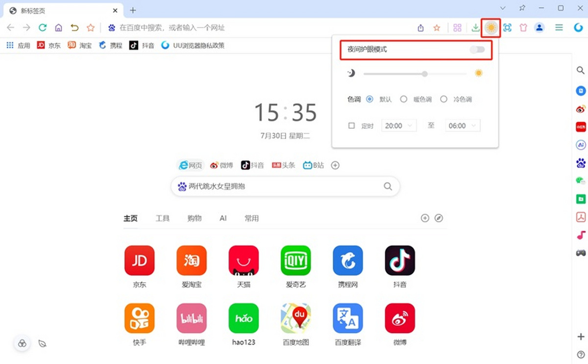Open the 应用 apps bookmark

pos(18,45)
